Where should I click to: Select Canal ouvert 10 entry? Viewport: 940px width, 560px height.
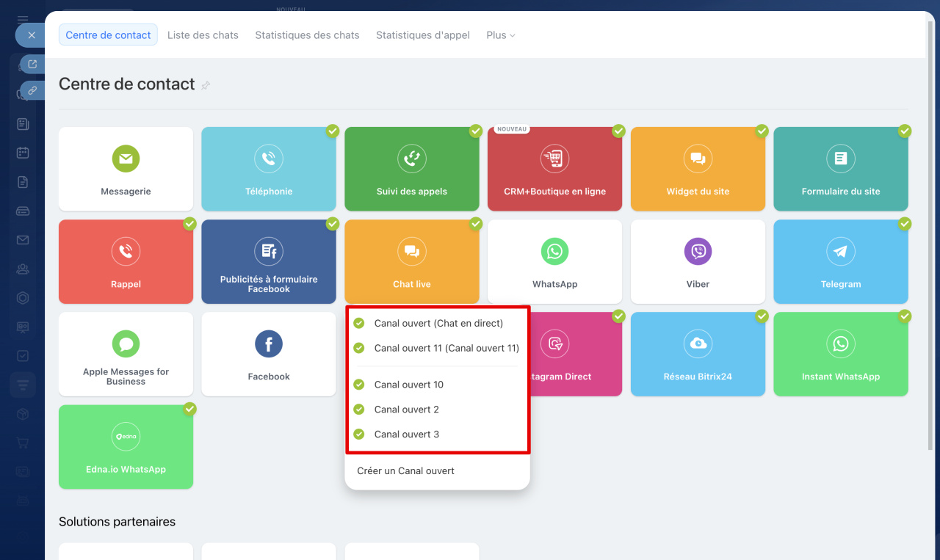pos(408,385)
